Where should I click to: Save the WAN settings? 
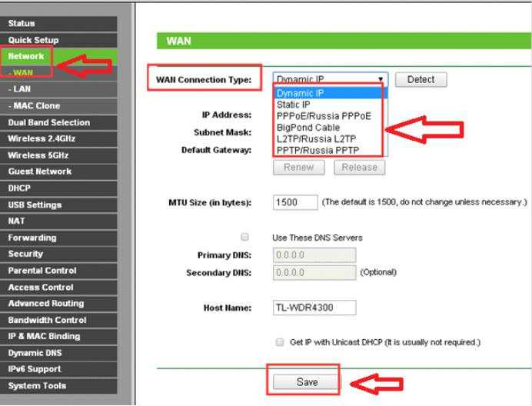point(307,382)
